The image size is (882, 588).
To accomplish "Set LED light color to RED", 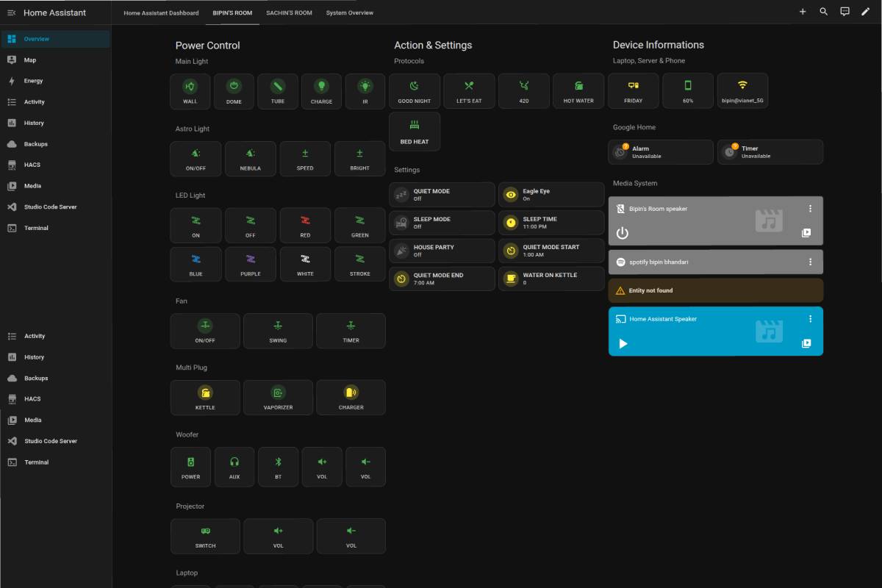I will tap(305, 225).
